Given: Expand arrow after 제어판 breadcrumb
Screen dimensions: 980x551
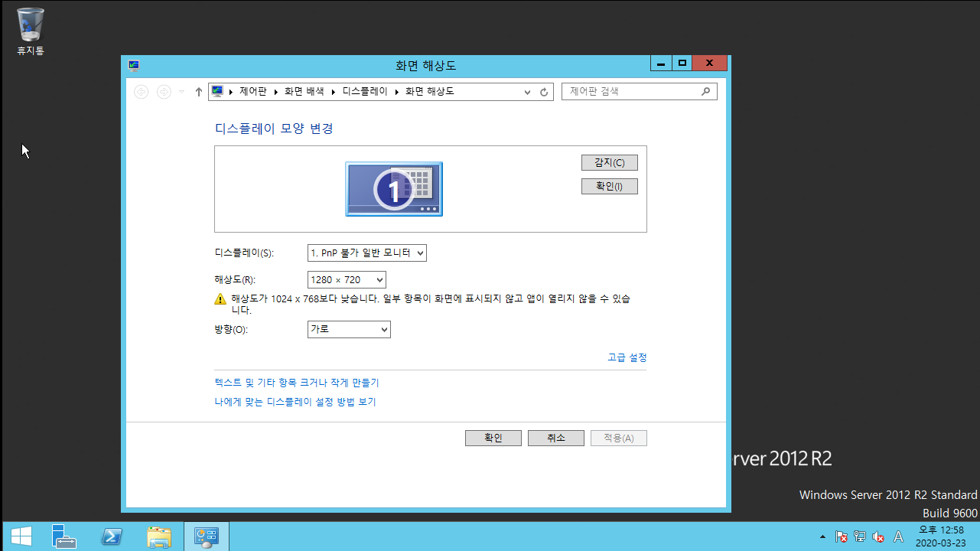Looking at the screenshot, I should 276,92.
